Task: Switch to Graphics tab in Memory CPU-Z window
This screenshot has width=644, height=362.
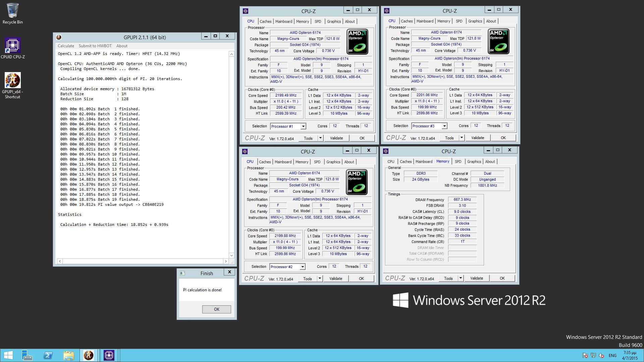Action: [x=474, y=162]
